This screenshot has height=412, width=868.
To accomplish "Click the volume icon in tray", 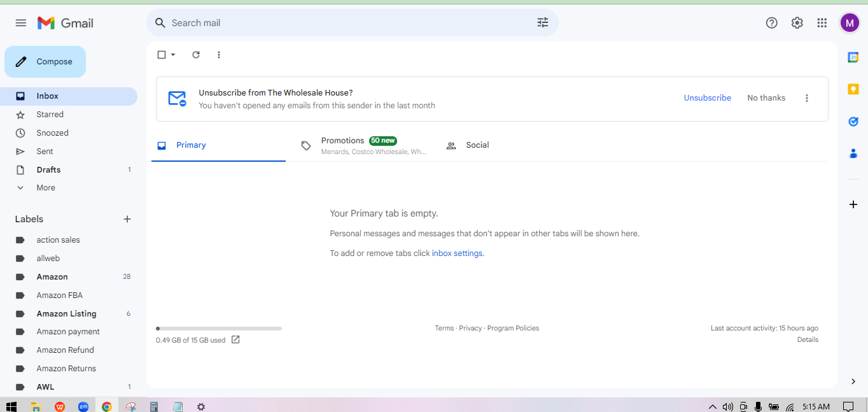I will coord(727,406).
